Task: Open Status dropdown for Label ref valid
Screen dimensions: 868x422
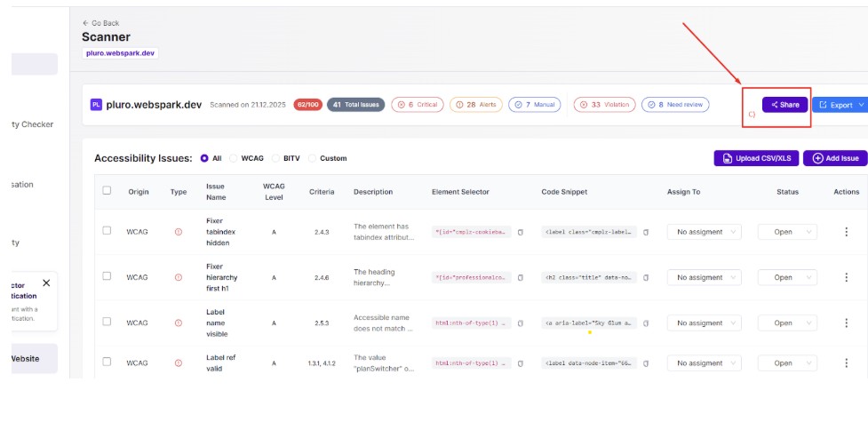Action: tap(787, 363)
